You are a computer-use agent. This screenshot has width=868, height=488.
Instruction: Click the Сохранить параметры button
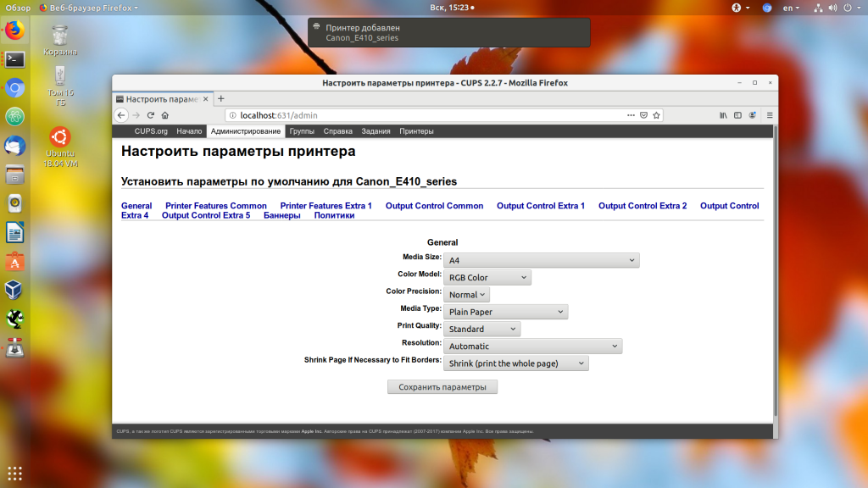(x=442, y=386)
